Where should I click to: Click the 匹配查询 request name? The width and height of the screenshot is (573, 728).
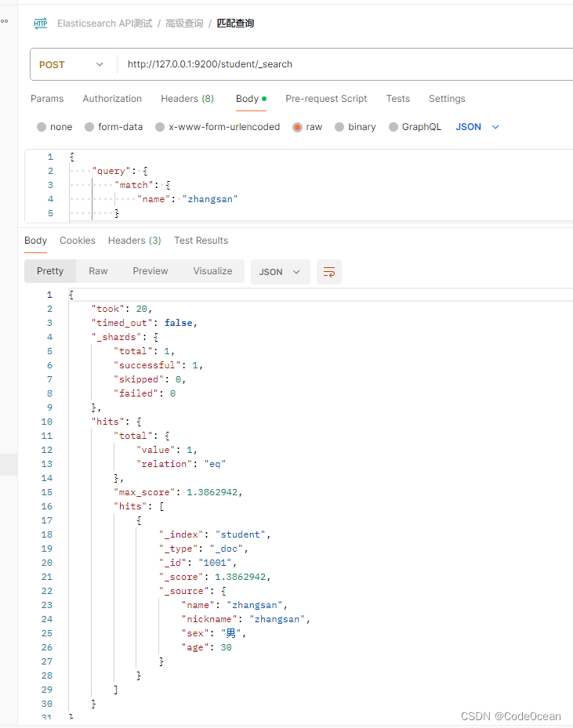235,24
